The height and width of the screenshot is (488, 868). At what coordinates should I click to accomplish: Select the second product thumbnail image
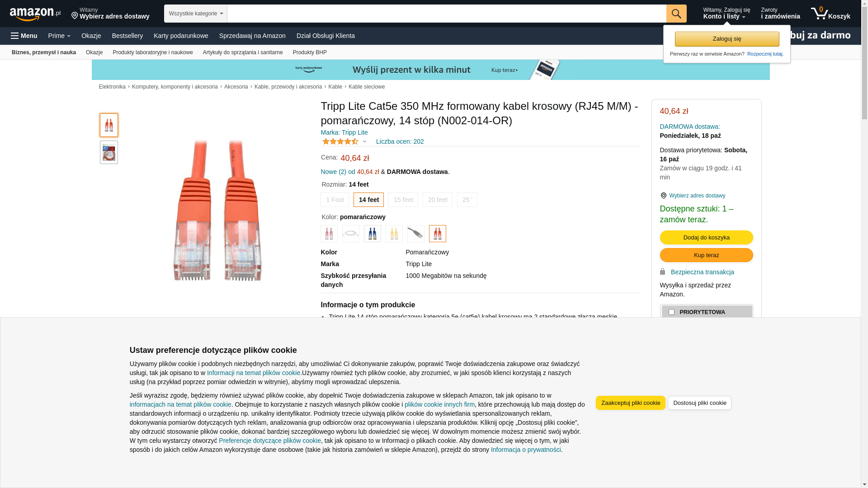coord(109,152)
